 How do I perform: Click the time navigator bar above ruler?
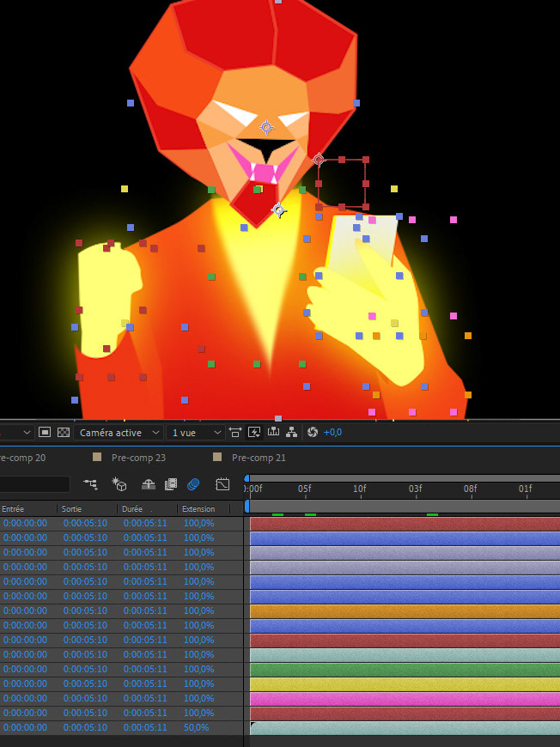pyautogui.click(x=405, y=478)
